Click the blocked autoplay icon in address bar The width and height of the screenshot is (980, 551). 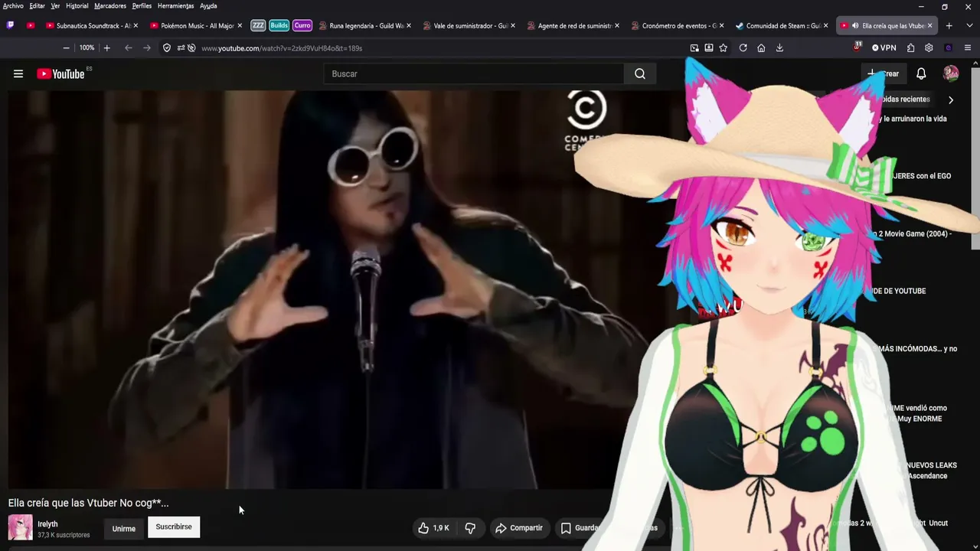click(x=191, y=47)
